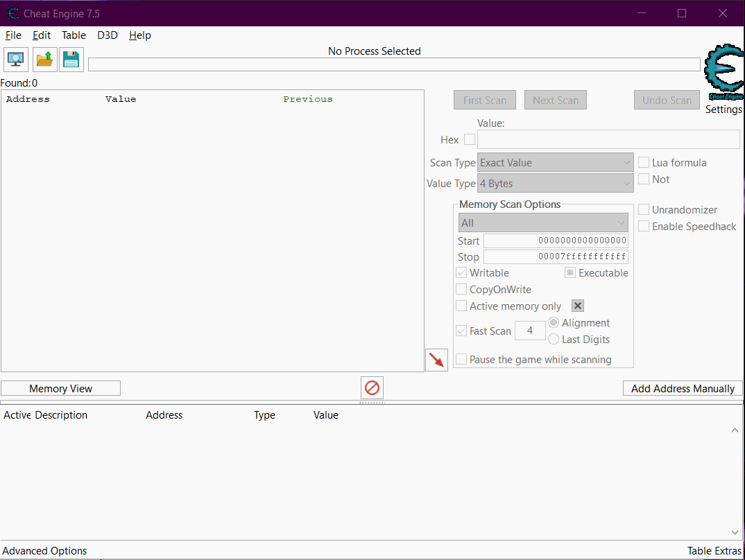The image size is (745, 560).
Task: Click the Previous column header
Action: (308, 99)
